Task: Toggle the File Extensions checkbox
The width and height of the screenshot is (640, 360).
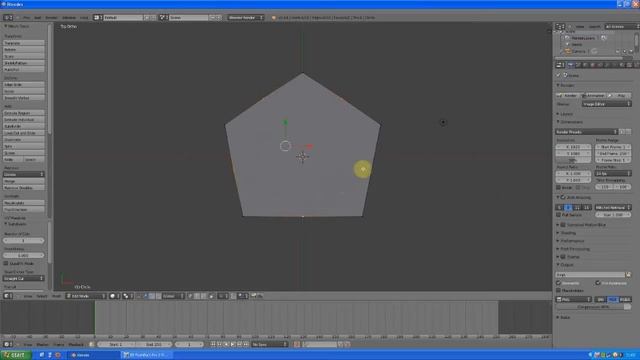Action: click(598, 283)
